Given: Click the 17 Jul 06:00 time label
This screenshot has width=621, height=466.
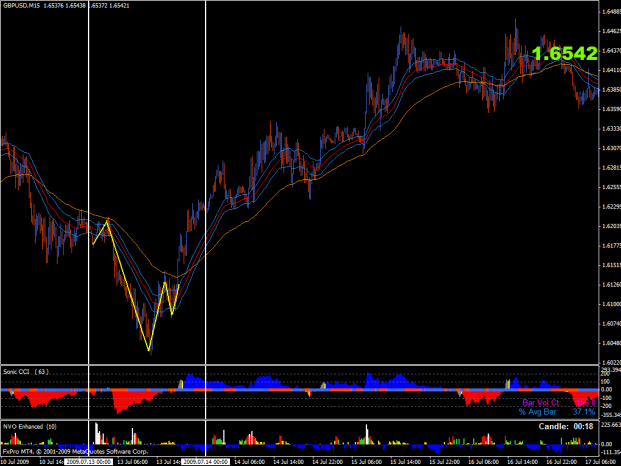Looking at the screenshot, I should click(600, 462).
